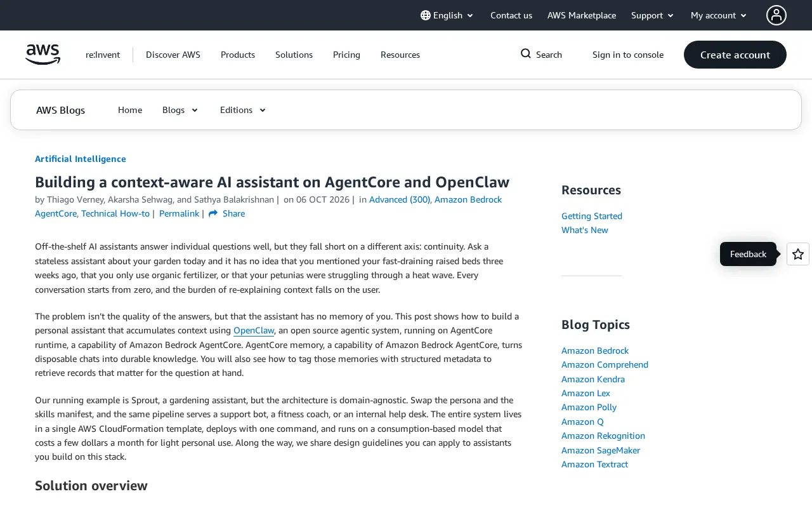The width and height of the screenshot is (812, 508).
Task: Click the Permalink link
Action: tap(179, 213)
